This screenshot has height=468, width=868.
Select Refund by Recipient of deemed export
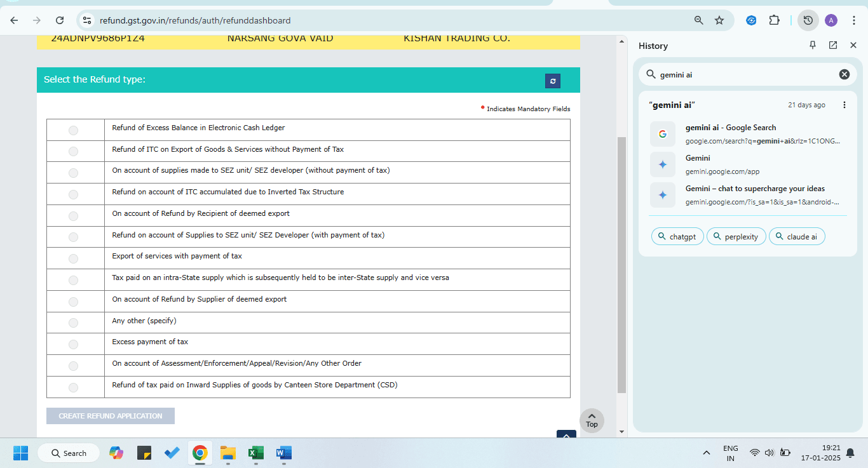(73, 216)
